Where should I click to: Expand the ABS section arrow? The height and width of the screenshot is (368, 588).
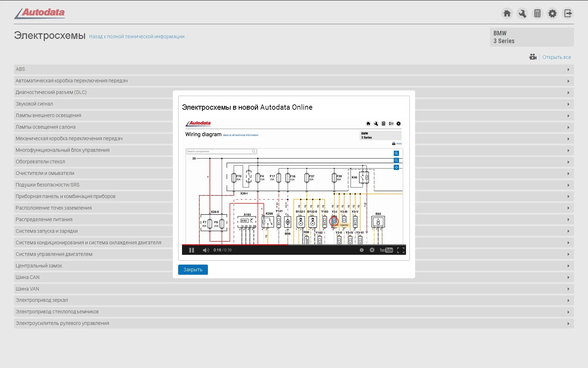point(568,69)
